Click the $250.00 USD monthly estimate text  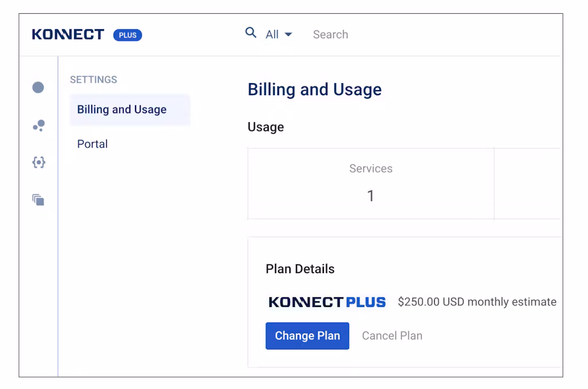click(x=477, y=302)
